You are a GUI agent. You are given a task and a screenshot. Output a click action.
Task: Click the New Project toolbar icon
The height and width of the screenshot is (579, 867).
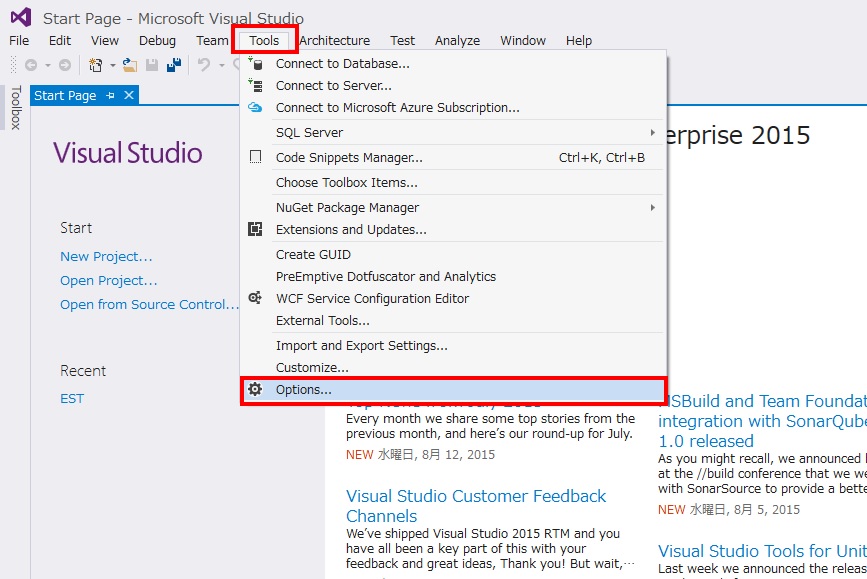pos(95,65)
